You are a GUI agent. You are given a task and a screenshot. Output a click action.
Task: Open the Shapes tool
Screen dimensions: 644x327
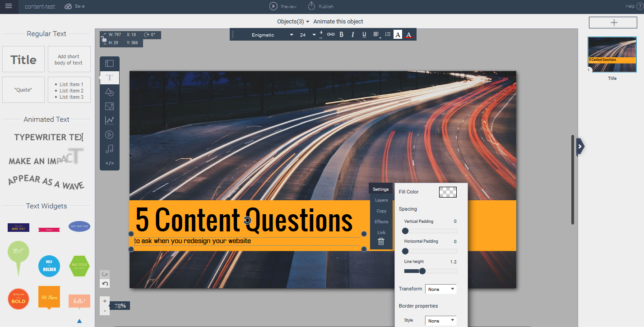(x=109, y=92)
